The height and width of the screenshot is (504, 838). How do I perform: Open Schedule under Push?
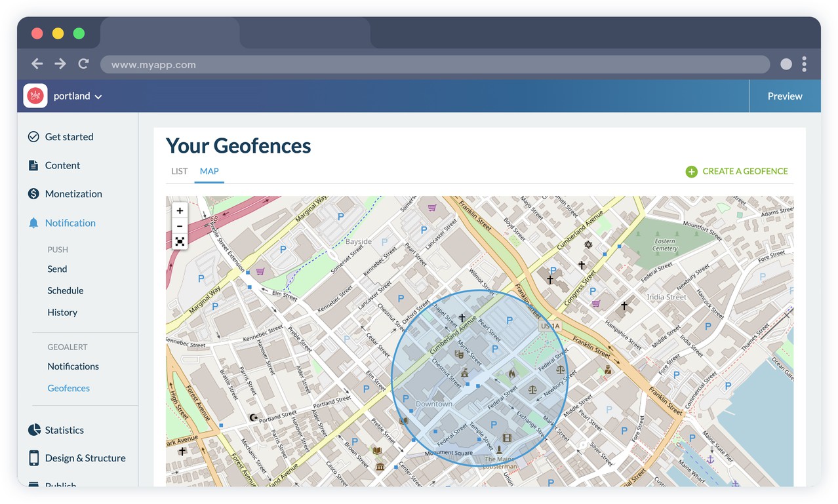(x=65, y=290)
